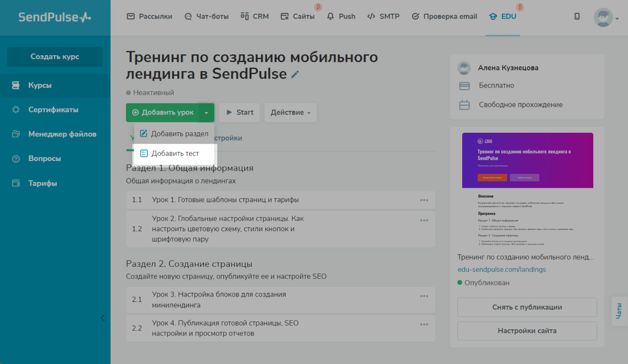Choose Добавить раздел from the dropdown
The image size is (628, 364).
tap(174, 134)
